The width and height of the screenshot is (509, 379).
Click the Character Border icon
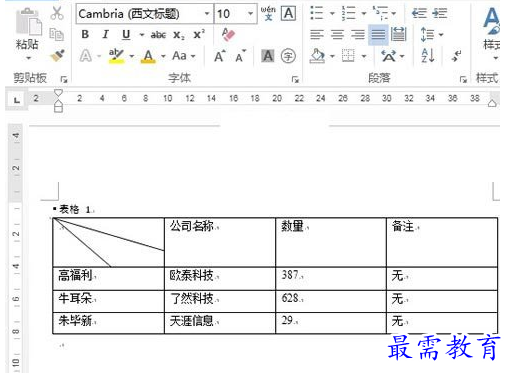288,13
